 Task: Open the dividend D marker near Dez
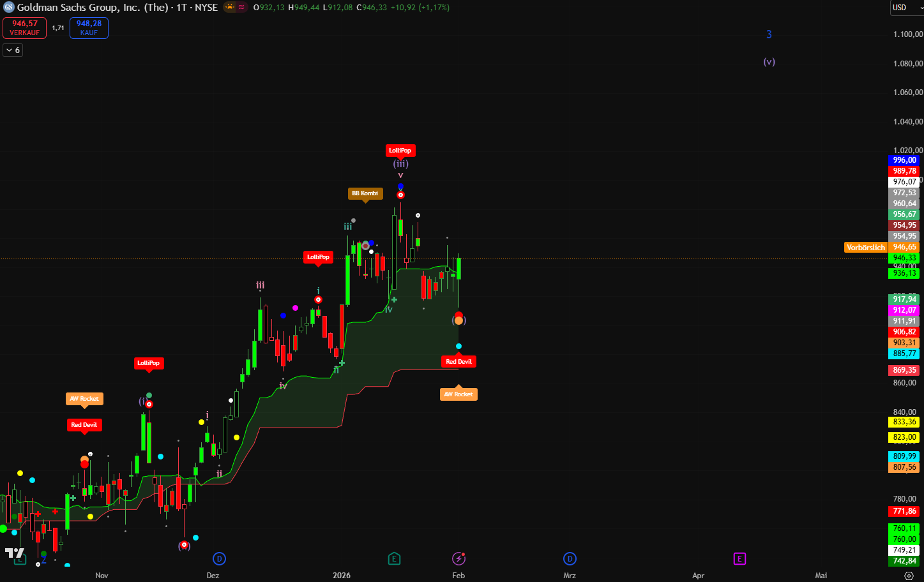point(219,559)
